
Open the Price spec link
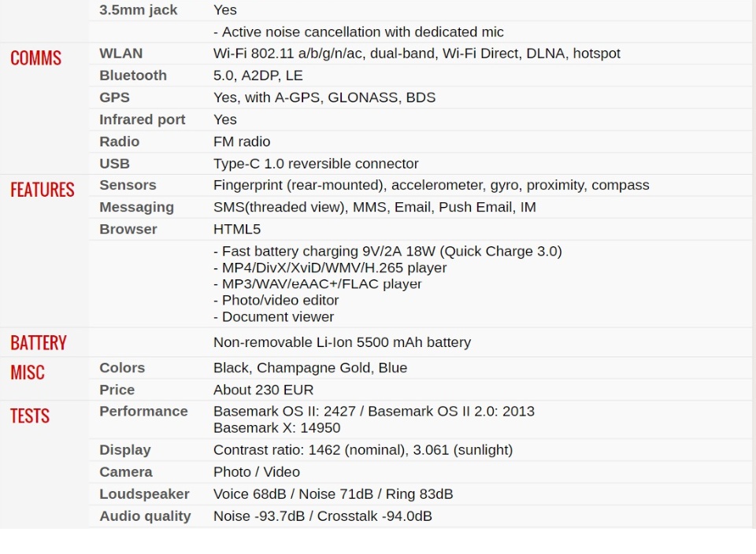[117, 390]
